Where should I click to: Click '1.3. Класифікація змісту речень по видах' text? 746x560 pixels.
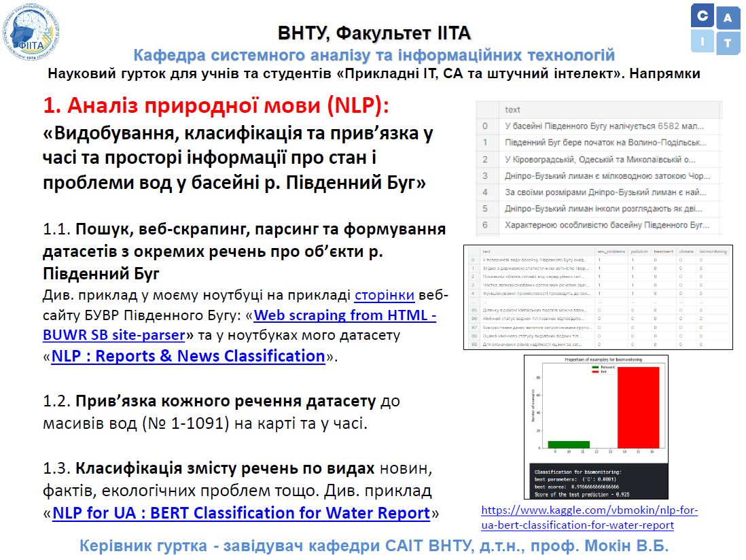point(209,468)
